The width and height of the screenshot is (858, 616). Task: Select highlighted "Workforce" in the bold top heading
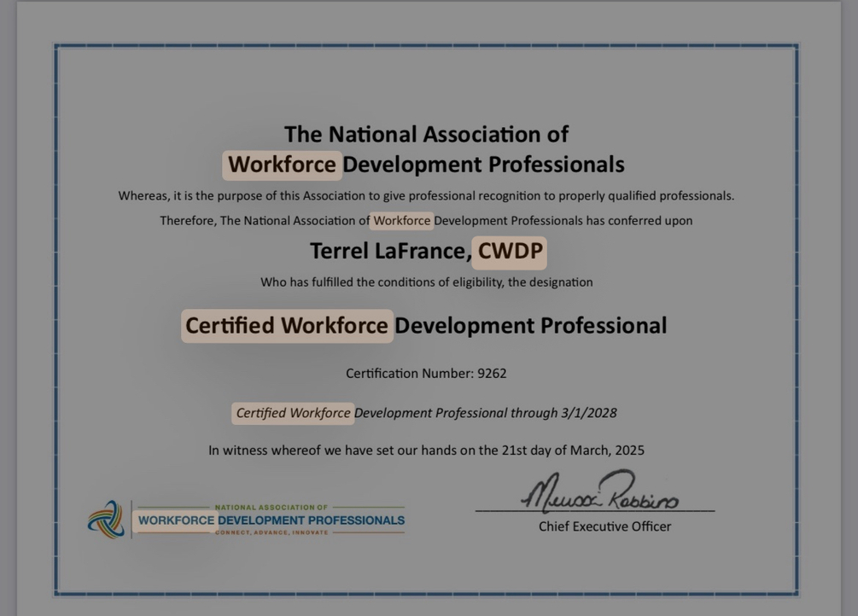[282, 165]
